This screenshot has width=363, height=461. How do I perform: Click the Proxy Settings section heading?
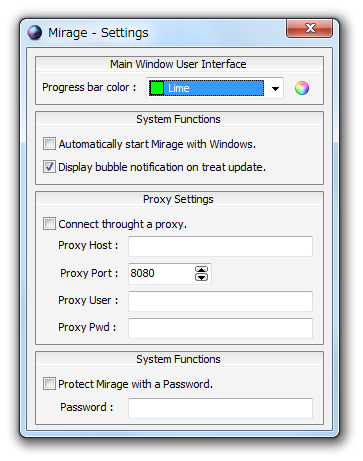click(178, 199)
